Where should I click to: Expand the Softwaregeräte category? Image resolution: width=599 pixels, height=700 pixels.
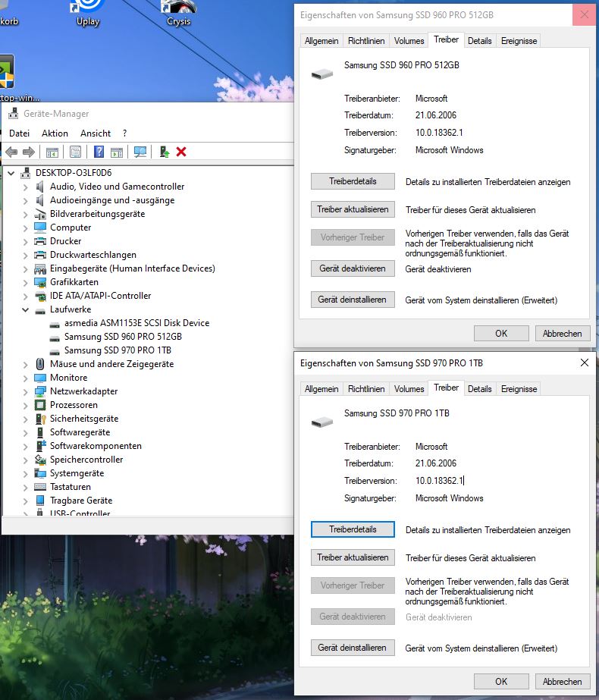[x=26, y=432]
